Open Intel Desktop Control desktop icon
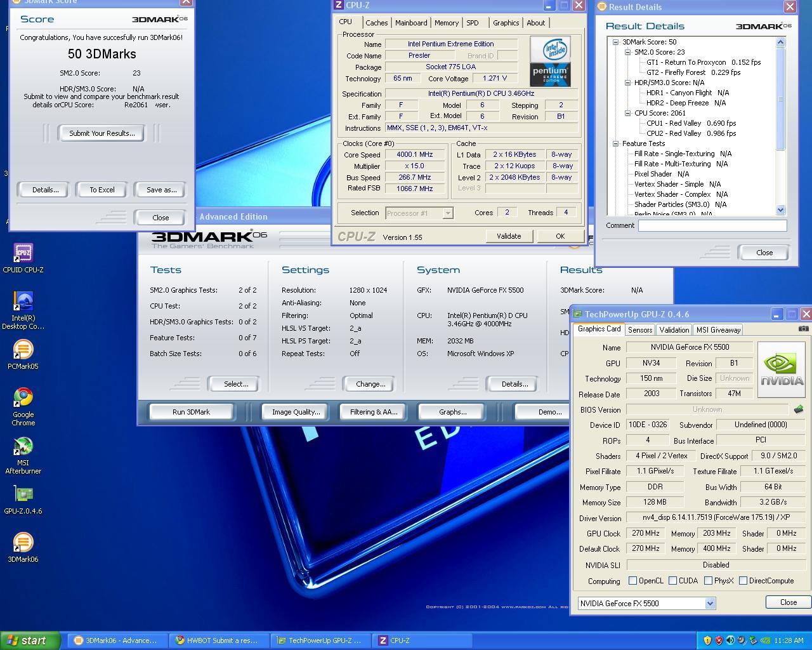812x650 pixels. click(23, 311)
